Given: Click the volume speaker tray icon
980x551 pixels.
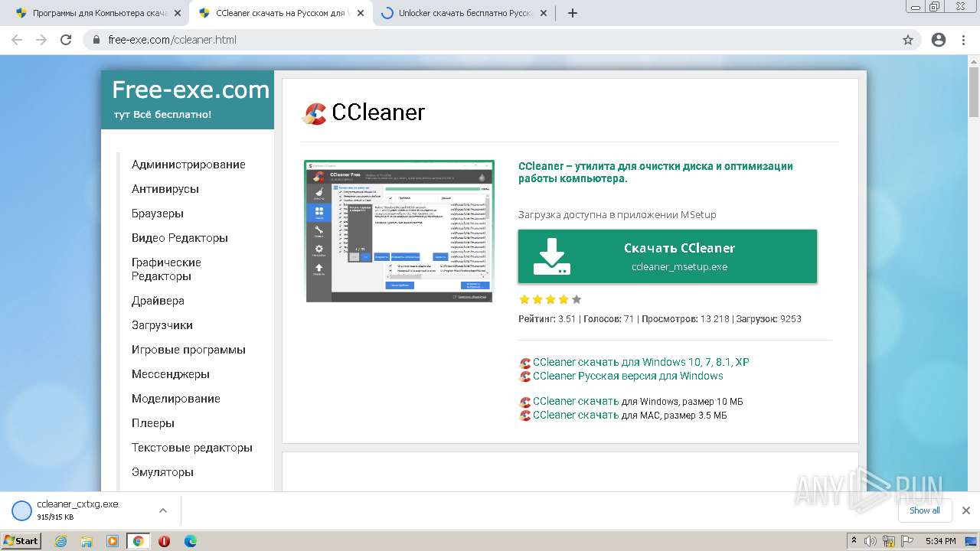Looking at the screenshot, I should pos(871,541).
